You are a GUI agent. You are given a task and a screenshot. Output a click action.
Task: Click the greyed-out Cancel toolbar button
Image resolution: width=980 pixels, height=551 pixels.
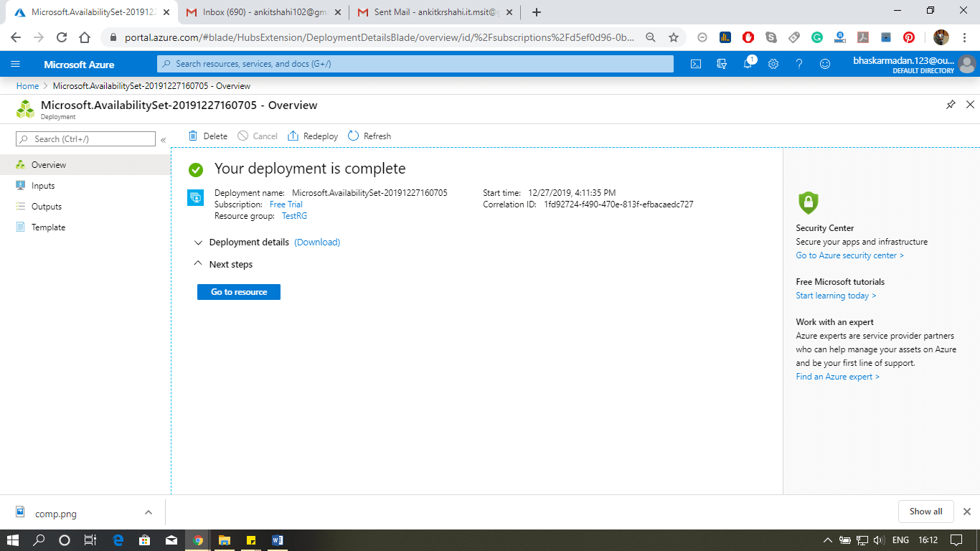(x=258, y=136)
